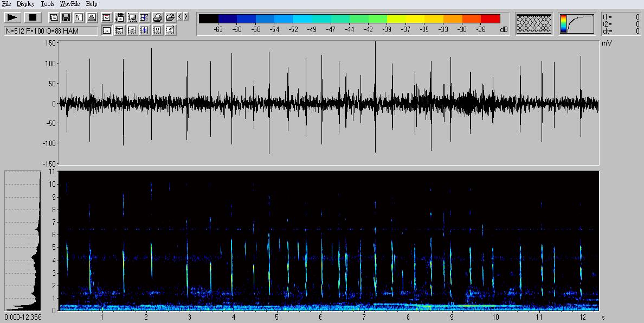Click the printer icon
Viewport: 644px width, 323px height.
click(x=157, y=17)
